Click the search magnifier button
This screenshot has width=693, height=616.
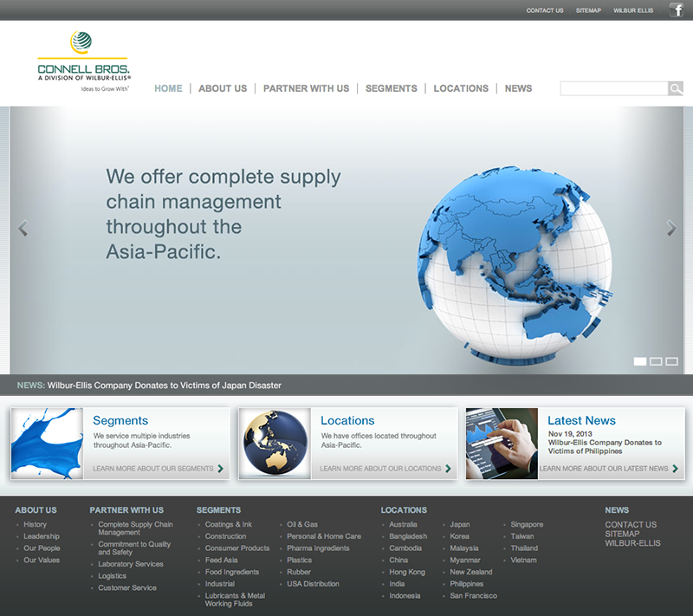[676, 88]
